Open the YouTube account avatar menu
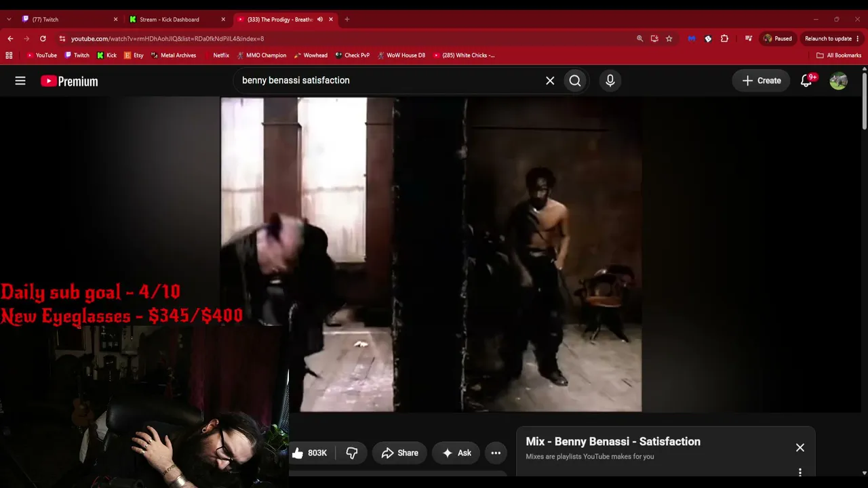The height and width of the screenshot is (488, 868). pos(839,81)
